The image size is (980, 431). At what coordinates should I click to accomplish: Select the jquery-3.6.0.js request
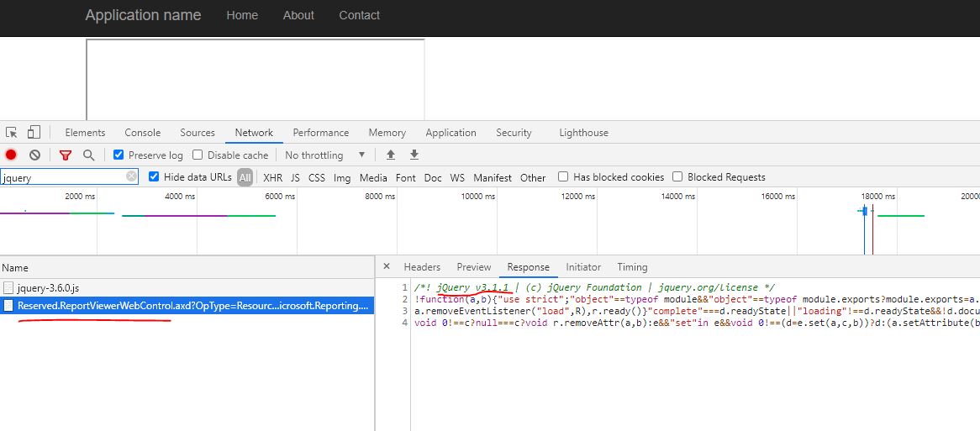pyautogui.click(x=187, y=288)
